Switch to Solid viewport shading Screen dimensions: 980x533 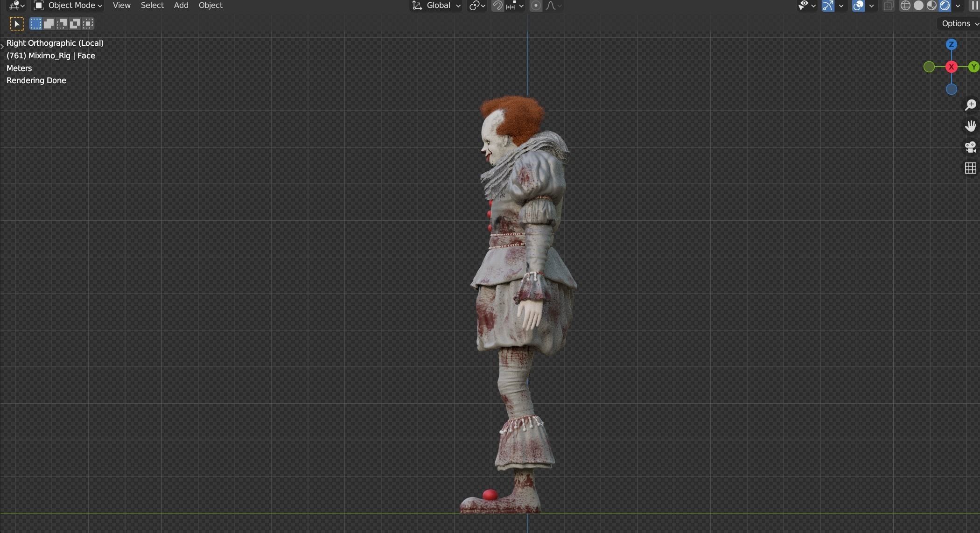[918, 6]
